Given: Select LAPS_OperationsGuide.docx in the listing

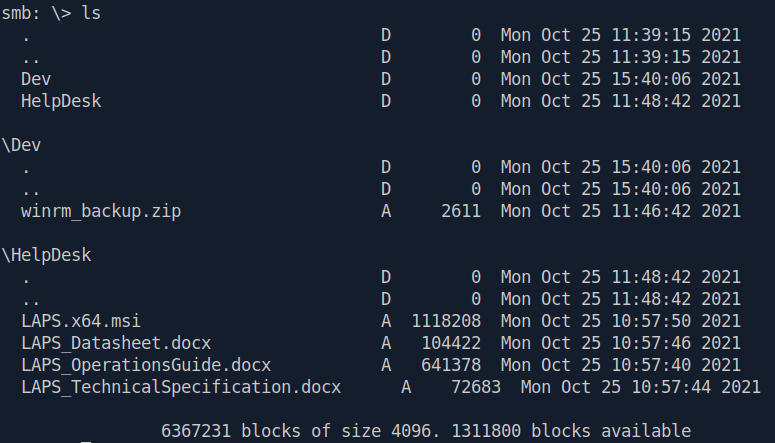Looking at the screenshot, I should (x=146, y=365).
